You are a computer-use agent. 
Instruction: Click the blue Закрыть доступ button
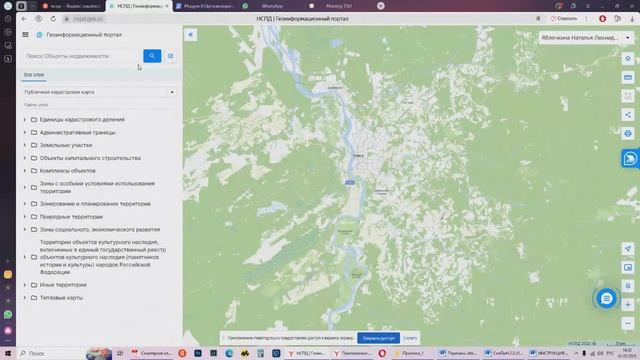coord(378,338)
